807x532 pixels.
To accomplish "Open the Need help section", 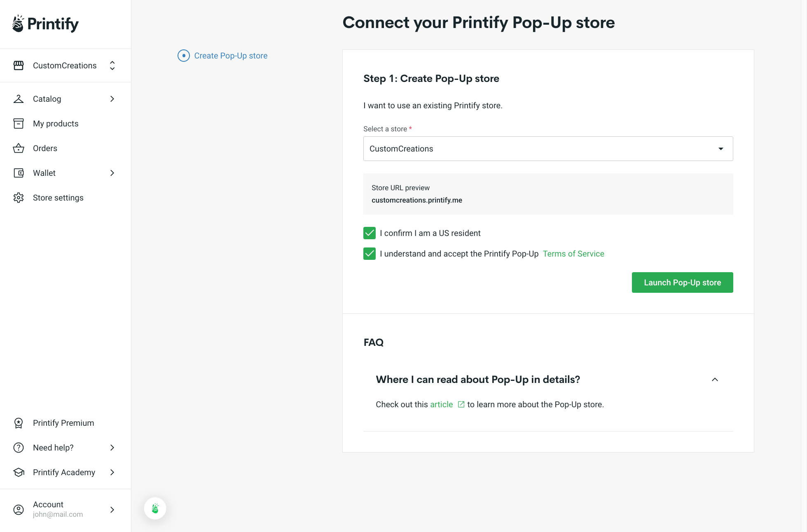I will (65, 447).
